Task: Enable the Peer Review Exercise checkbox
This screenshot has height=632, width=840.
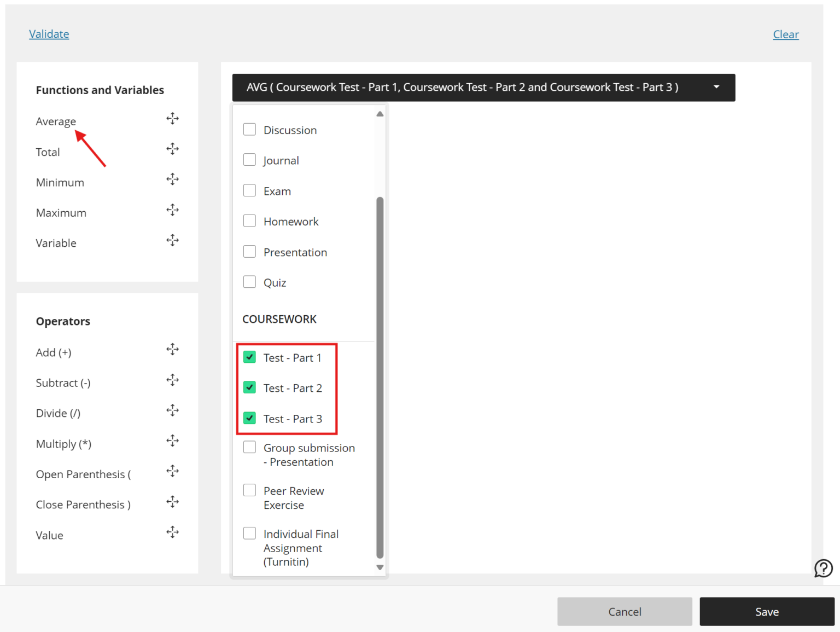Action: pos(249,490)
